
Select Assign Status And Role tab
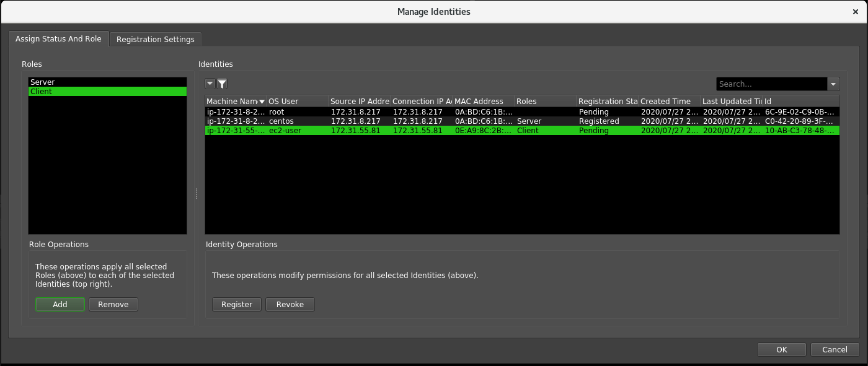coord(58,38)
